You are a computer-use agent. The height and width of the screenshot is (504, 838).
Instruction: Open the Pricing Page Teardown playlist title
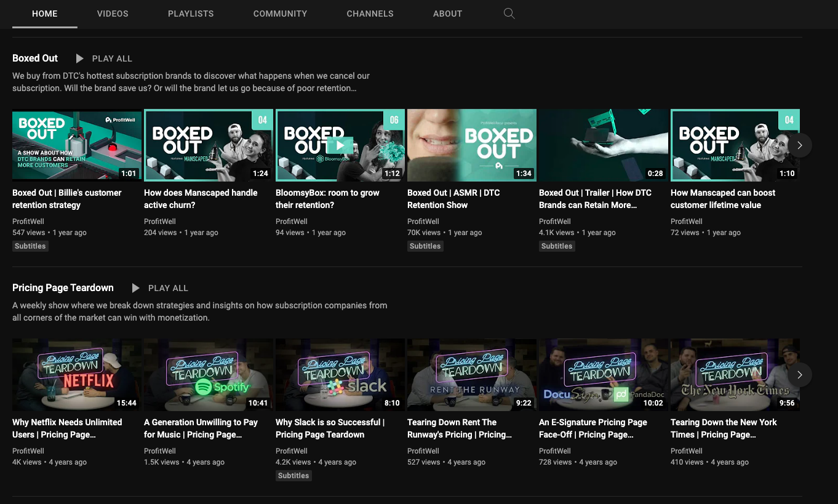[63, 288]
